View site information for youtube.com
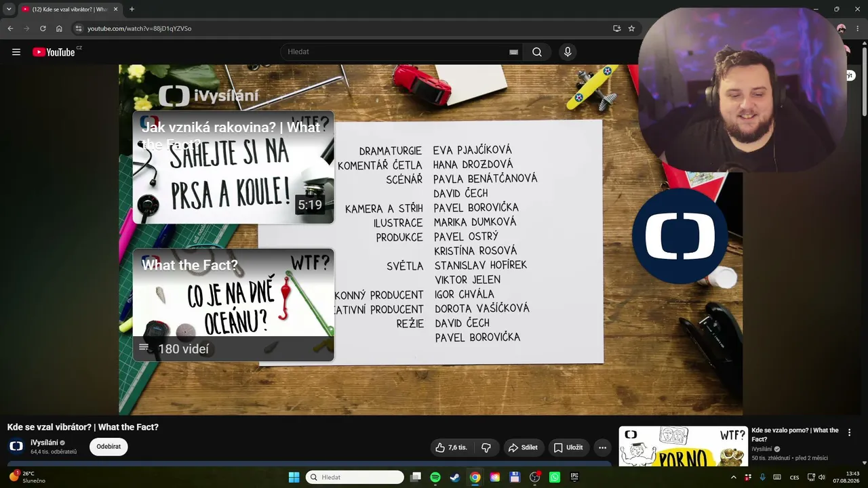This screenshot has width=868, height=488. (79, 28)
